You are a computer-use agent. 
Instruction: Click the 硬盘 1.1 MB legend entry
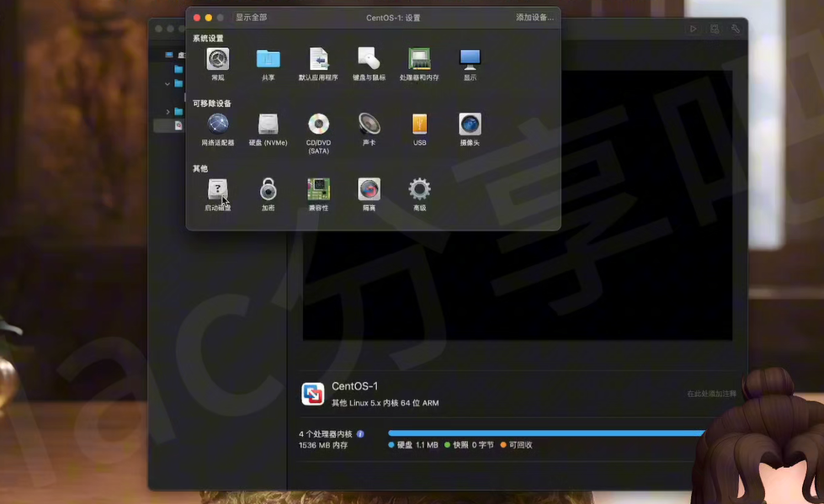click(413, 445)
